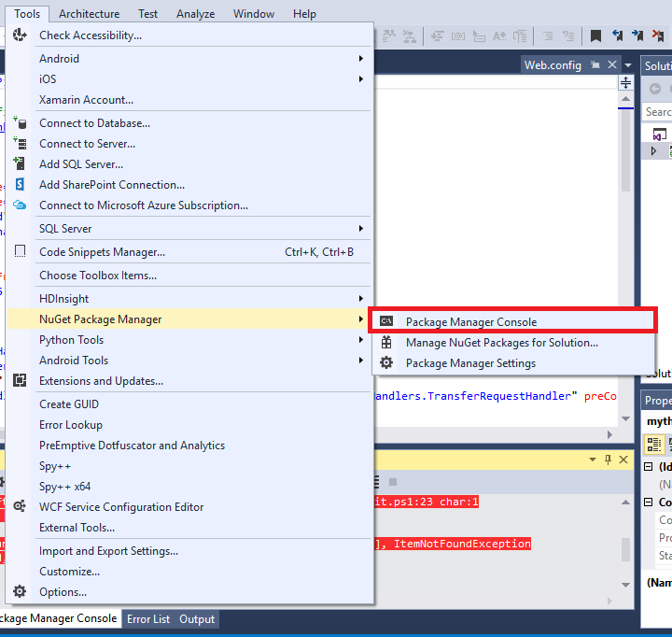Click the Connect to Database icon
The height and width of the screenshot is (637, 672).
[20, 123]
